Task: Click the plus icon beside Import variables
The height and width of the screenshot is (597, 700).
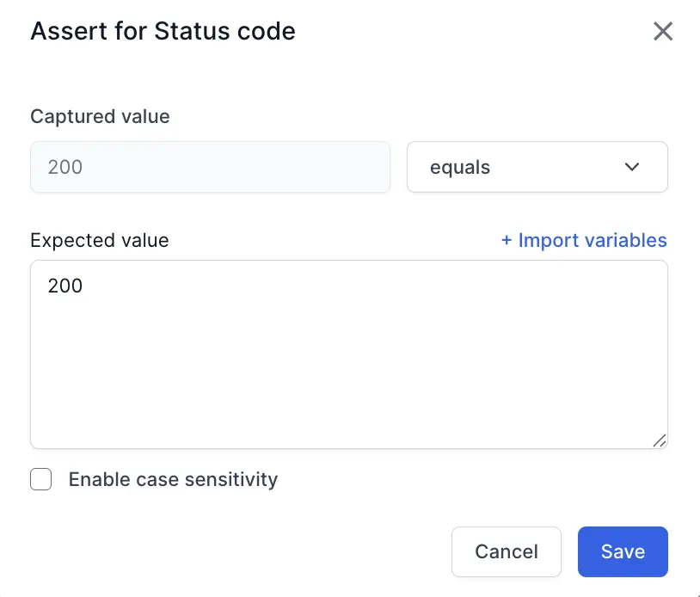Action: (x=507, y=240)
